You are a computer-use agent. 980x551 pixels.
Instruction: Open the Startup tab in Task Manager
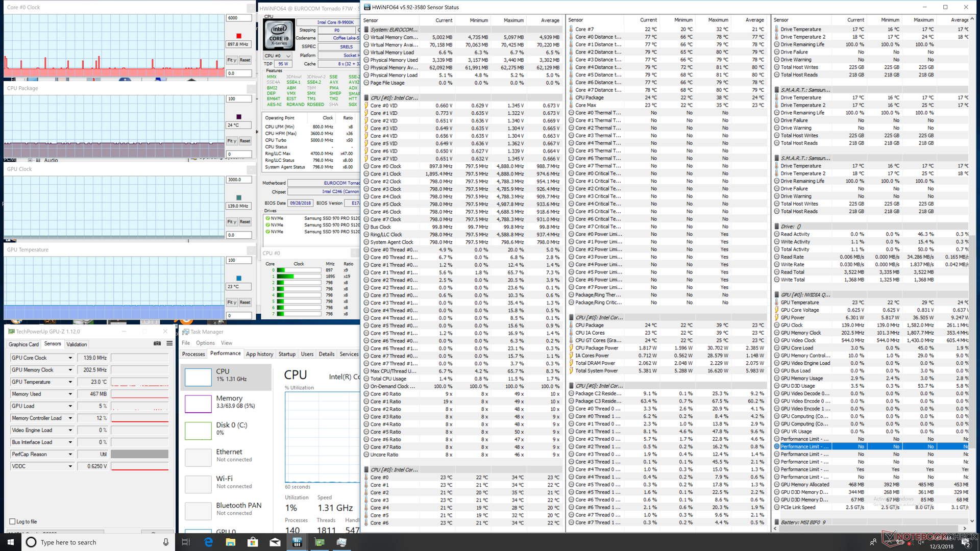click(x=287, y=354)
